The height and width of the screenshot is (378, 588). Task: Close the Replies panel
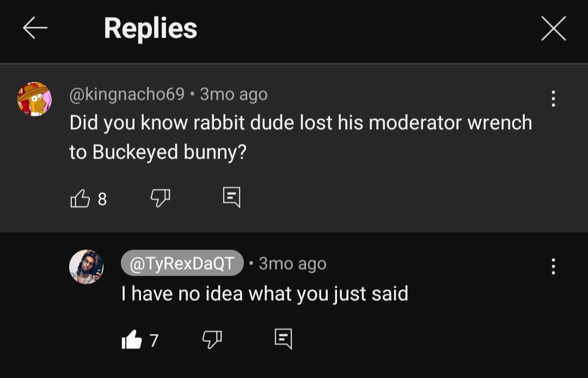coord(553,28)
